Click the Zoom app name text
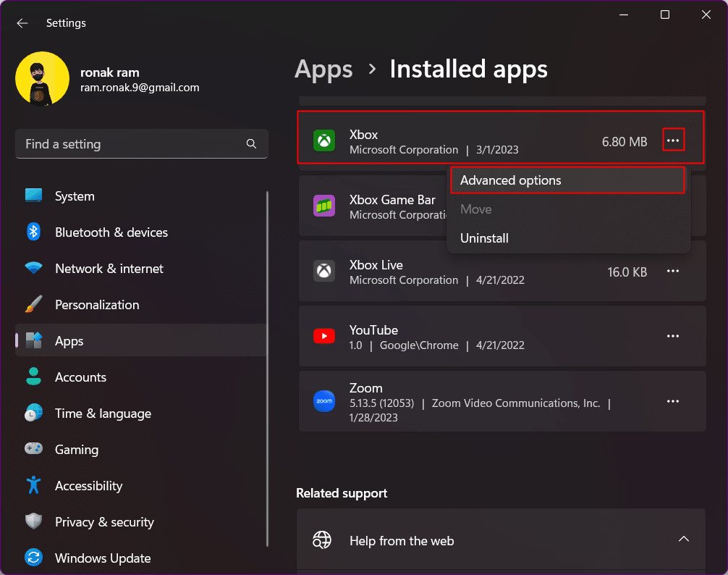 coord(366,388)
